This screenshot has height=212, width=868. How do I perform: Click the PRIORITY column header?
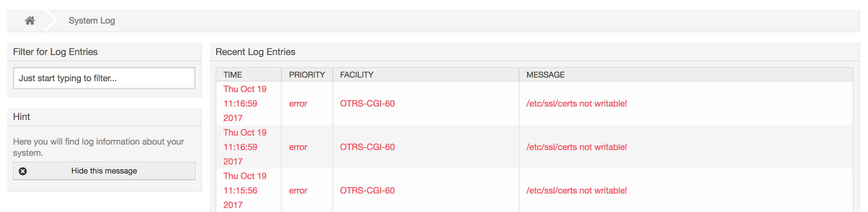307,75
